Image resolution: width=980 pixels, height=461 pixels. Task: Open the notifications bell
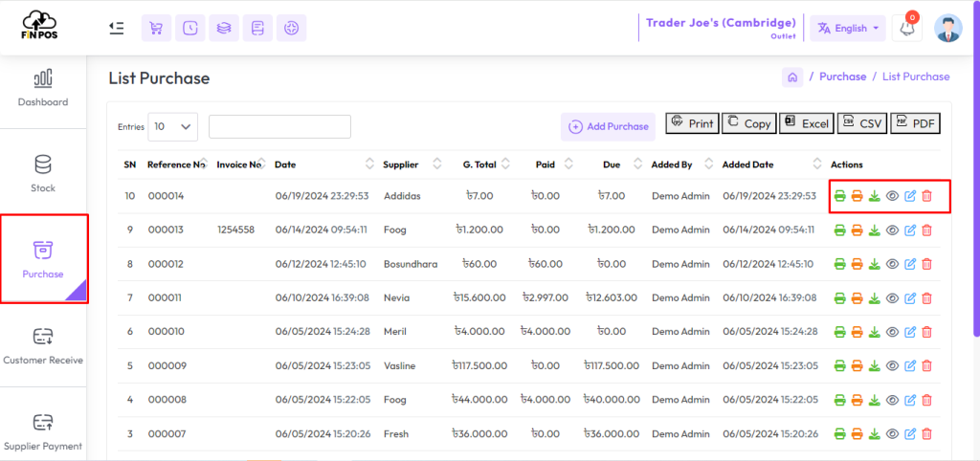pyautogui.click(x=907, y=28)
